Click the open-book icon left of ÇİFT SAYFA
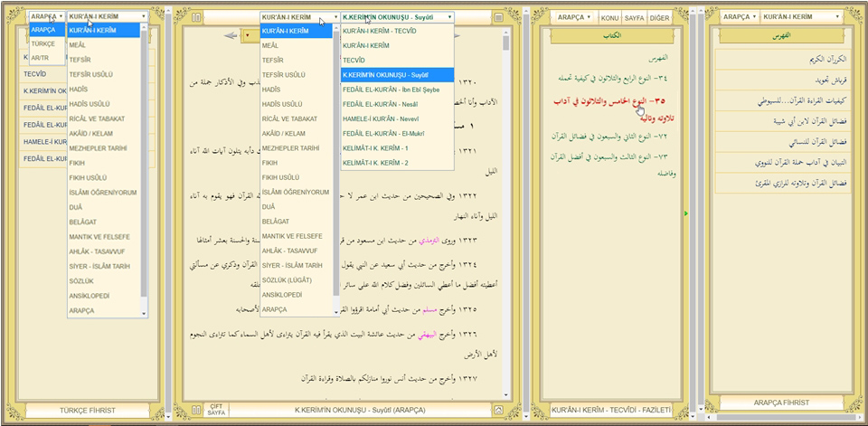The height and width of the screenshot is (426, 868). [195, 410]
